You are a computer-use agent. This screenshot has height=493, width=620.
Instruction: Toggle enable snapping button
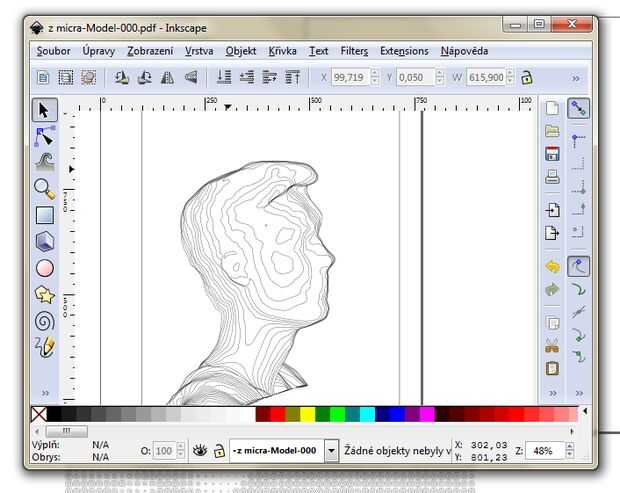578,108
